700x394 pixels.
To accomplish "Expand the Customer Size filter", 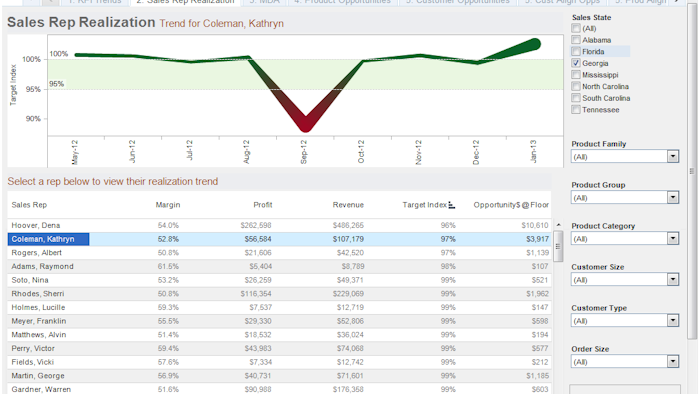I will 673,280.
